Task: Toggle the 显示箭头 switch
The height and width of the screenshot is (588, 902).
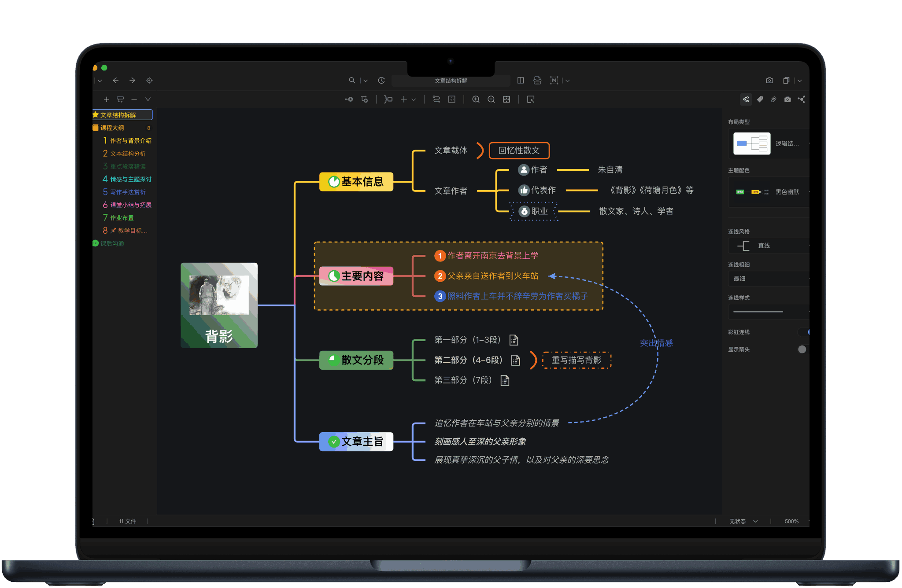Action: point(802,349)
